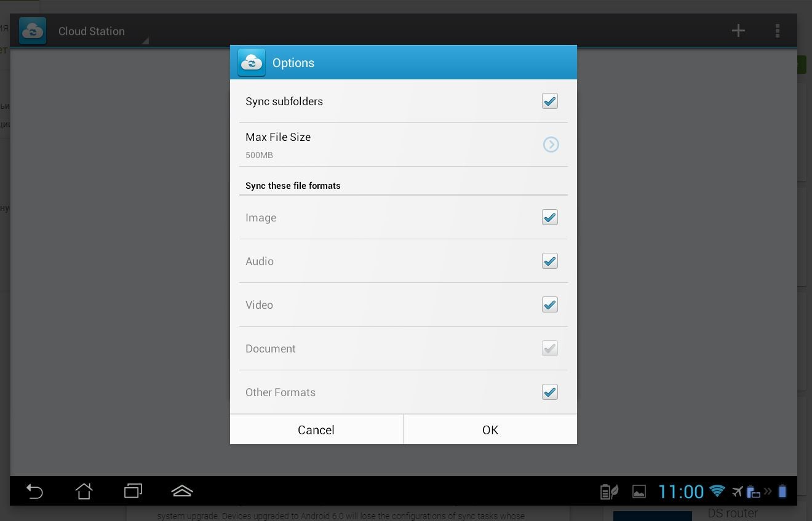Go back with Android back arrow
Viewport: 812px width, 521px height.
pos(35,491)
